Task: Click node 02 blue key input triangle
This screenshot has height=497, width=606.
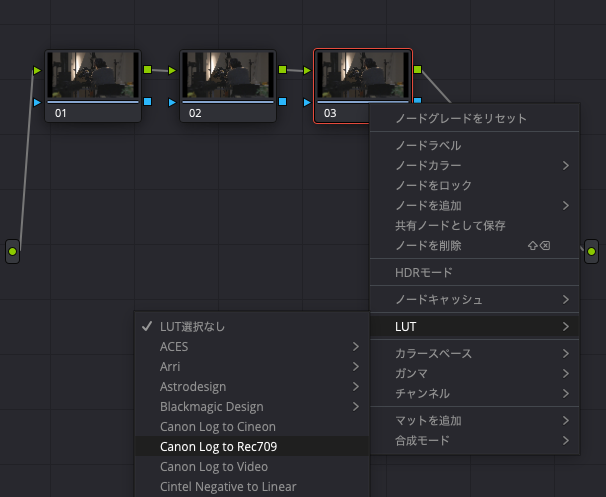Action: [x=173, y=102]
